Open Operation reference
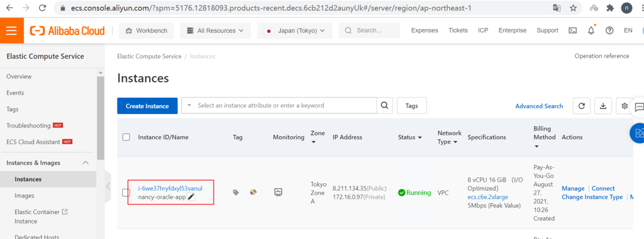Viewport: 644px width, 239px height. [602, 56]
